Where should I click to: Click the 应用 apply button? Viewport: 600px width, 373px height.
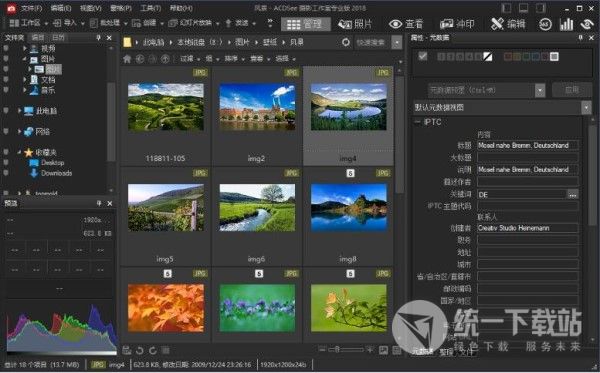point(572,90)
